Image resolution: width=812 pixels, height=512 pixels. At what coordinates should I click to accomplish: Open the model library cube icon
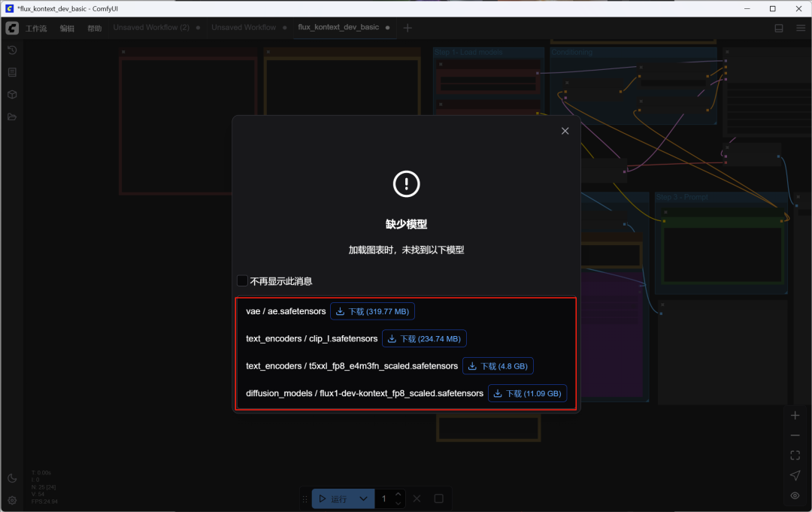tap(12, 95)
